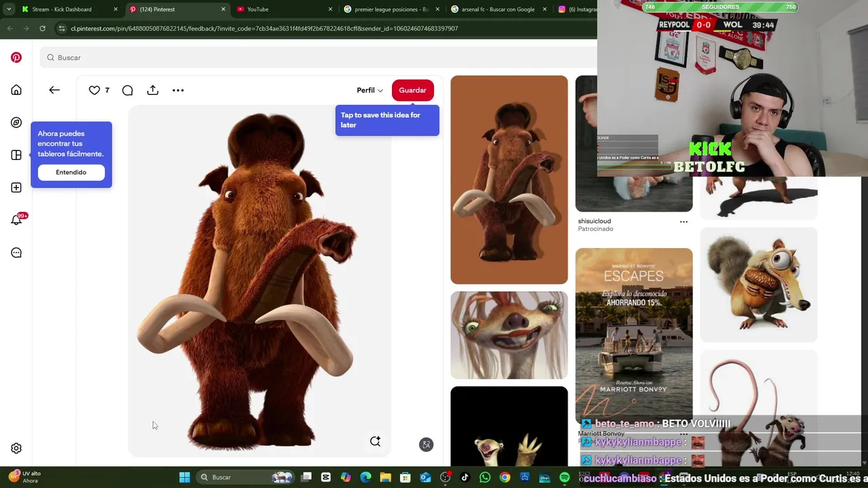Image resolution: width=868 pixels, height=488 pixels.
Task: Open Microsoft Edge from the taskbar
Action: (x=366, y=477)
